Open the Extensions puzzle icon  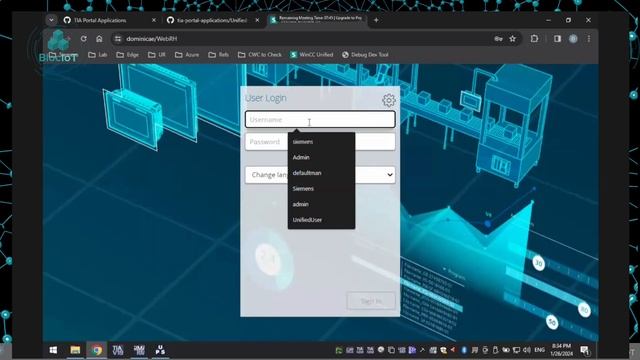(534, 39)
